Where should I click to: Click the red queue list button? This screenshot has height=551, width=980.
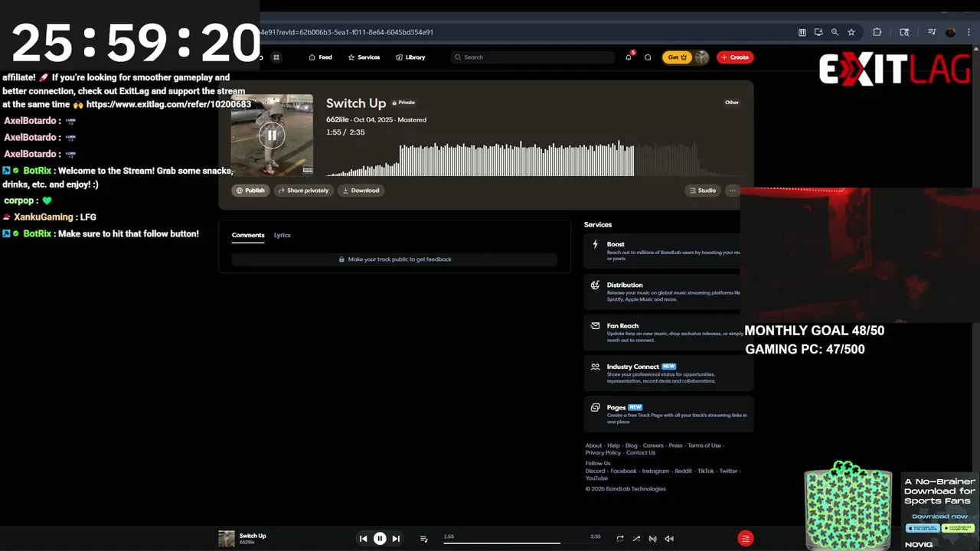pyautogui.click(x=746, y=539)
